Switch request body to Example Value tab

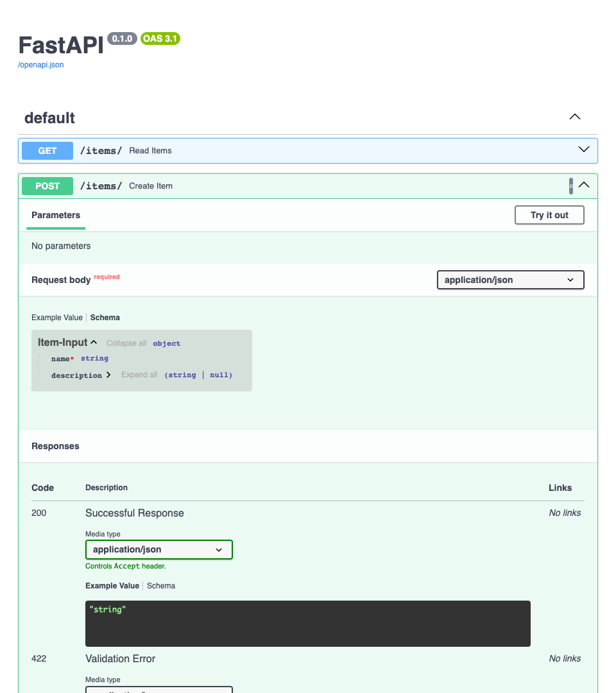[x=57, y=318]
